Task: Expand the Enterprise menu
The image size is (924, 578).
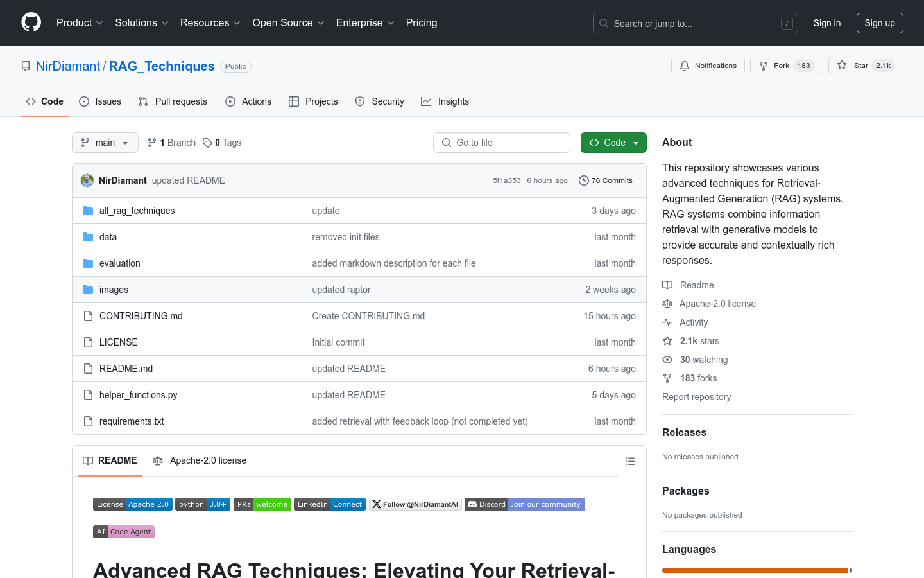Action: (x=365, y=23)
